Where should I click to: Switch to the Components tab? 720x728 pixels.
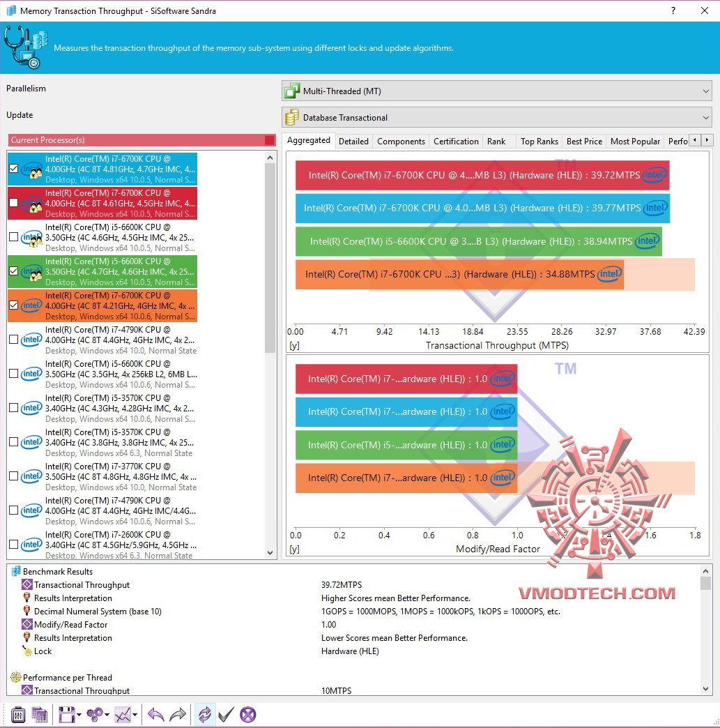click(401, 141)
